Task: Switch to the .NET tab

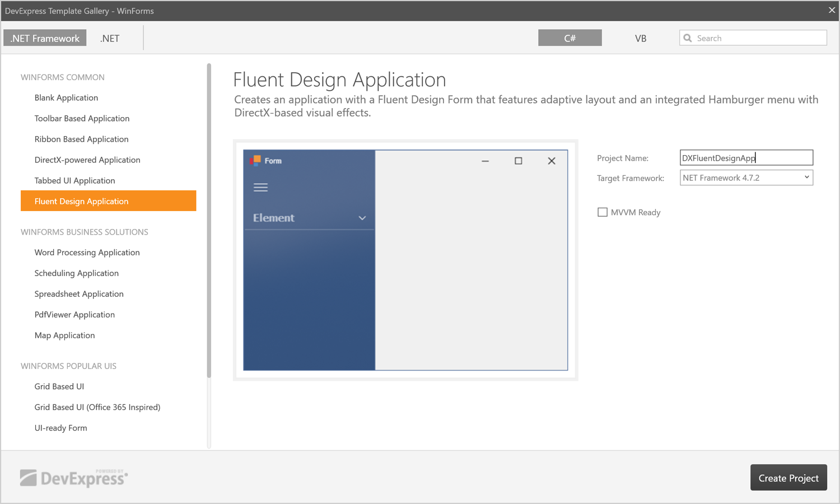Action: click(x=110, y=38)
